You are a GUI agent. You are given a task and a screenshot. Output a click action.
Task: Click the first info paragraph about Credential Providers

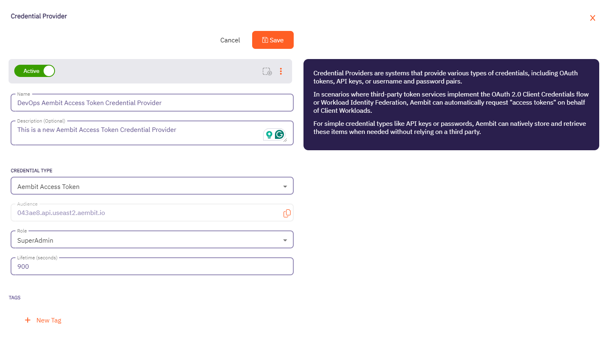click(x=445, y=77)
